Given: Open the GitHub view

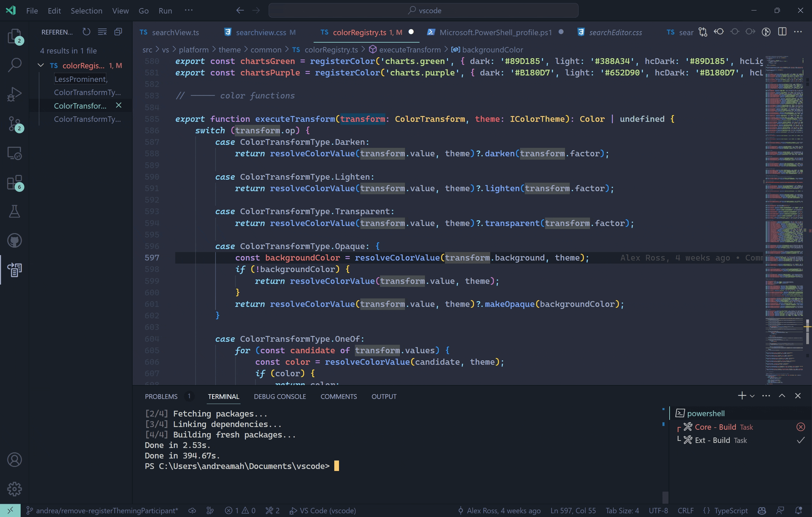Looking at the screenshot, I should [15, 241].
